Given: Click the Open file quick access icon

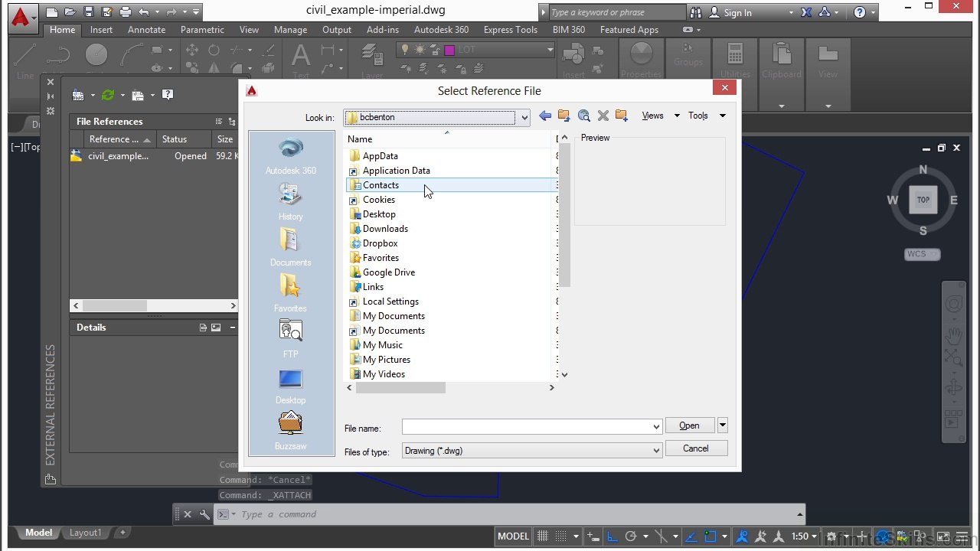Looking at the screenshot, I should [71, 12].
